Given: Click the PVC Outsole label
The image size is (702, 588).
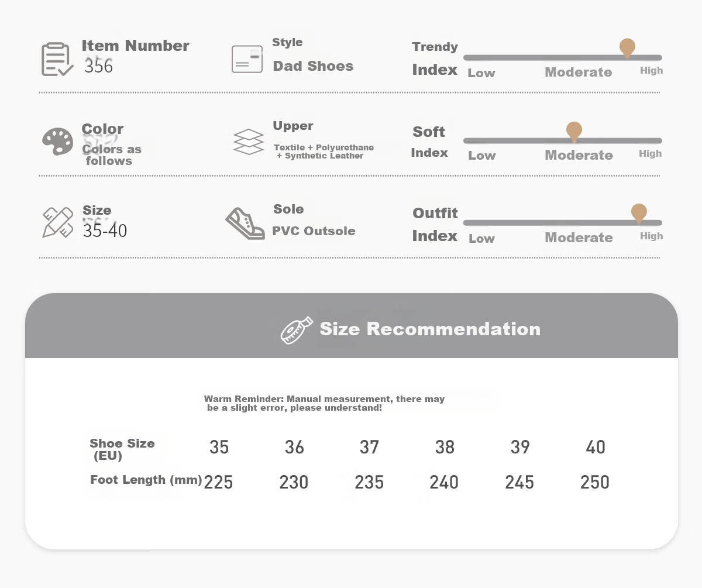Looking at the screenshot, I should click(314, 231).
